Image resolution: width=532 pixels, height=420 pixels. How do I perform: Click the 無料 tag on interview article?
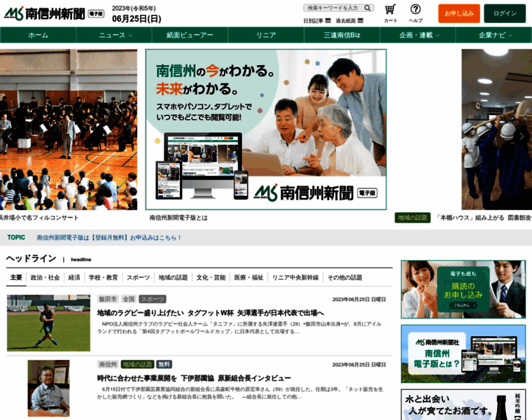[x=164, y=365]
